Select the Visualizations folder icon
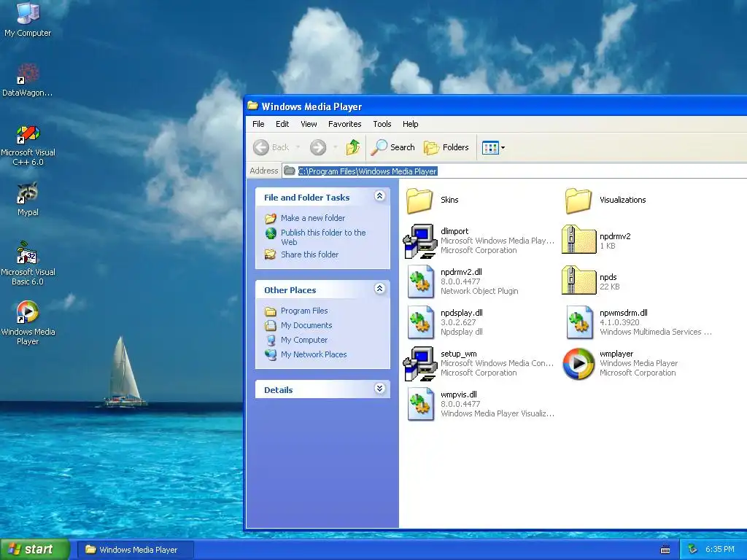The image size is (747, 560). (578, 200)
